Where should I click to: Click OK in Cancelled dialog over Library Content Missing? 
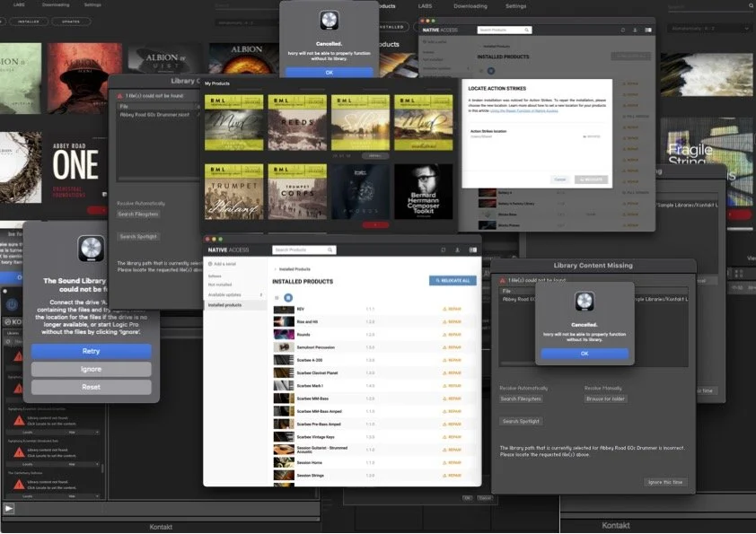pyautogui.click(x=585, y=354)
